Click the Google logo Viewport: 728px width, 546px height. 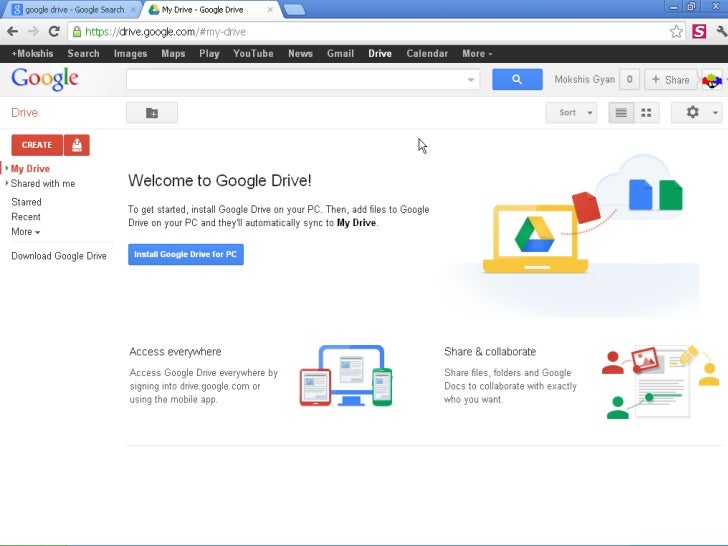pyautogui.click(x=45, y=79)
